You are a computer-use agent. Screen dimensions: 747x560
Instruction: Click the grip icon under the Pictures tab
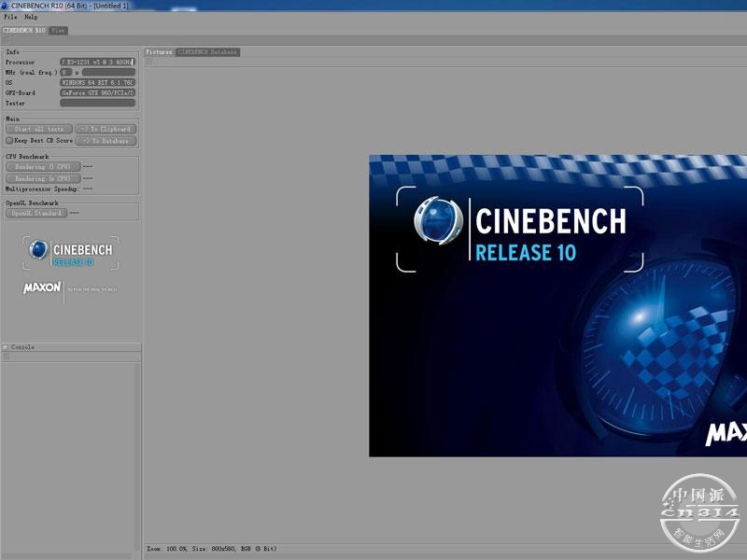(x=148, y=61)
